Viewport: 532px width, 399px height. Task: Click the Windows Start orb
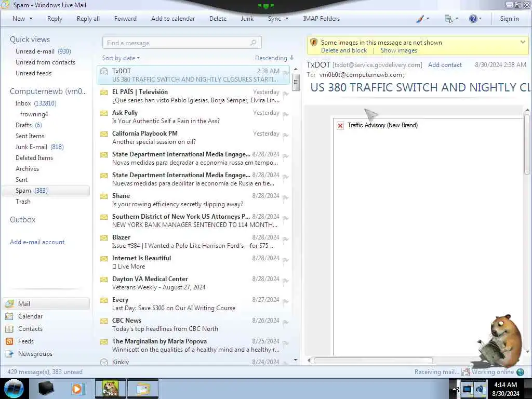point(14,389)
